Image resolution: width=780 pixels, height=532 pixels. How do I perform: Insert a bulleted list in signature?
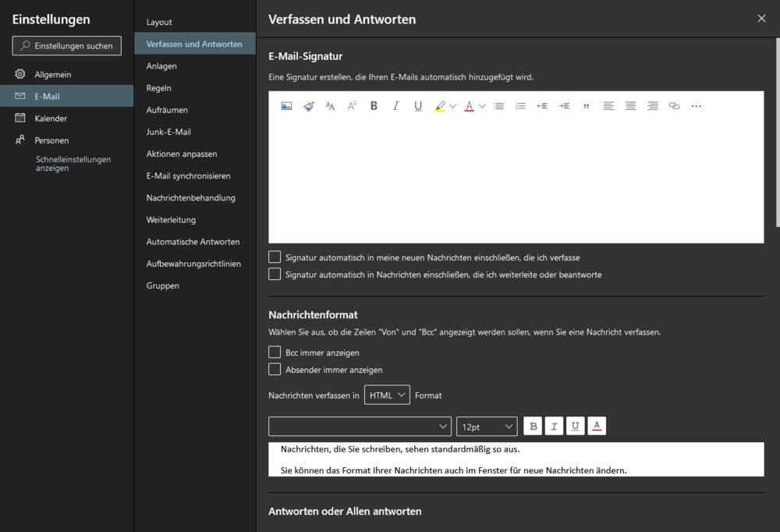click(499, 106)
